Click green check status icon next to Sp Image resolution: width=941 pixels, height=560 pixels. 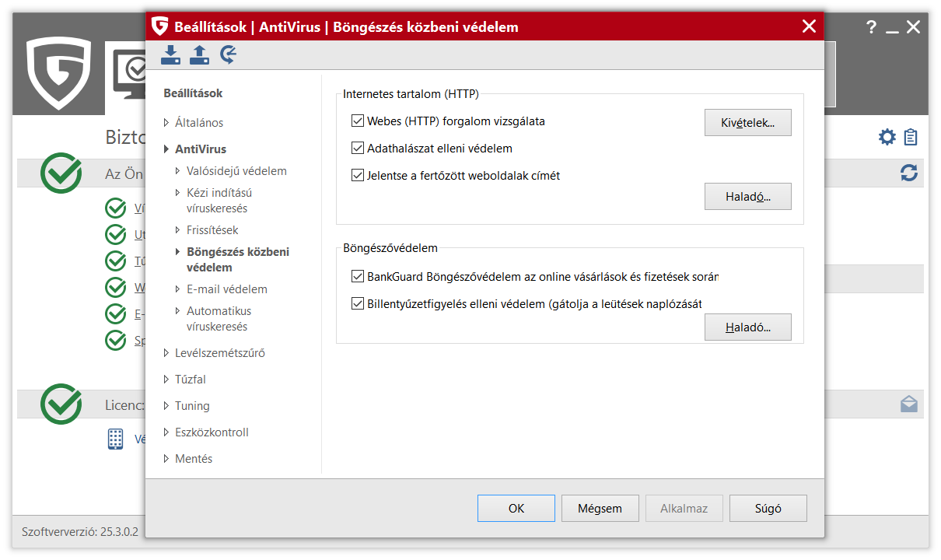tap(115, 341)
